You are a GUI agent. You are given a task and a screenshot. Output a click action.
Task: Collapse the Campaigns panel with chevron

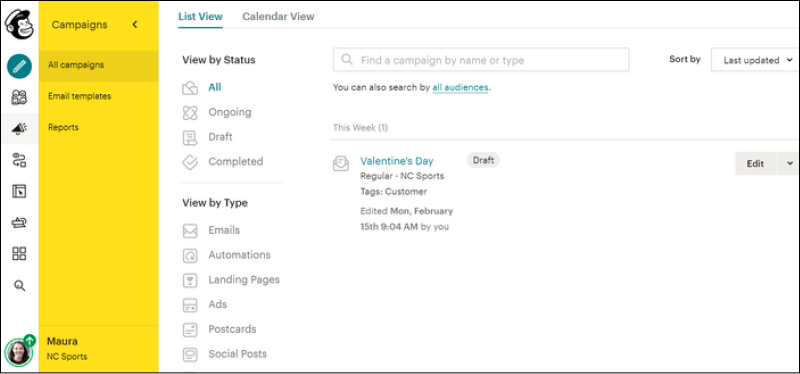(x=135, y=24)
